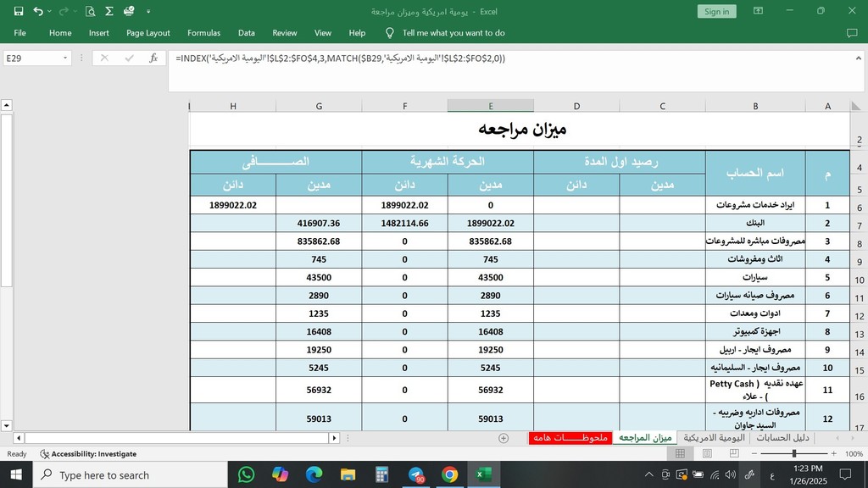Click the 100% zoom level
868x488 pixels.
click(x=854, y=454)
